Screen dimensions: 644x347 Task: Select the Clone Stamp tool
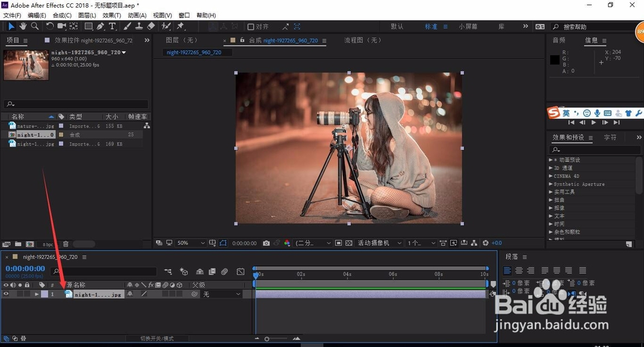139,26
